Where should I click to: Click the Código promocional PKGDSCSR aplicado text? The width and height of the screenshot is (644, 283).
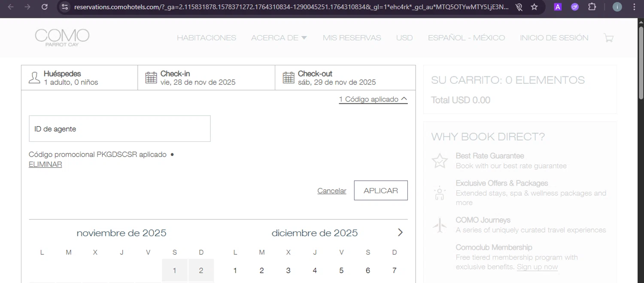[97, 155]
